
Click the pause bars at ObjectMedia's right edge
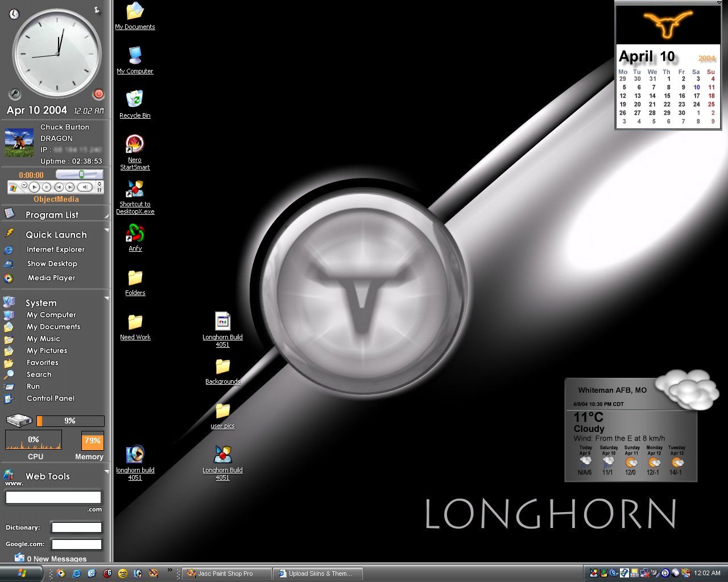(100, 190)
